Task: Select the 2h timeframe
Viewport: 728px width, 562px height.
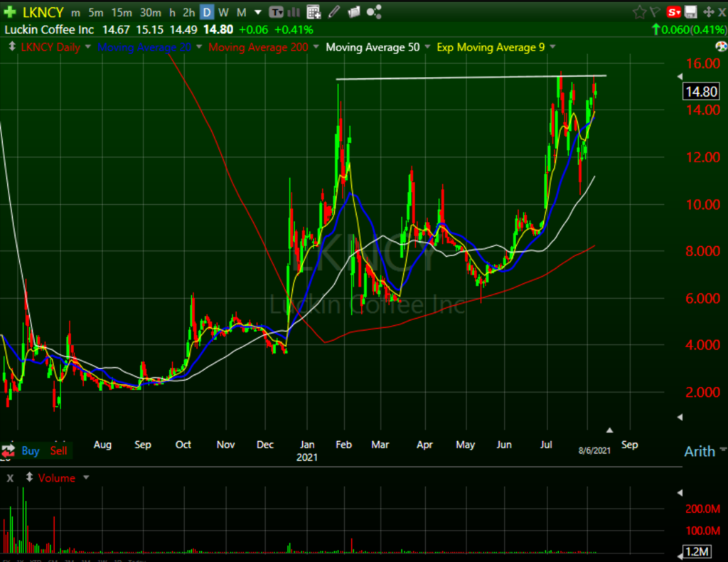Action: (x=188, y=13)
